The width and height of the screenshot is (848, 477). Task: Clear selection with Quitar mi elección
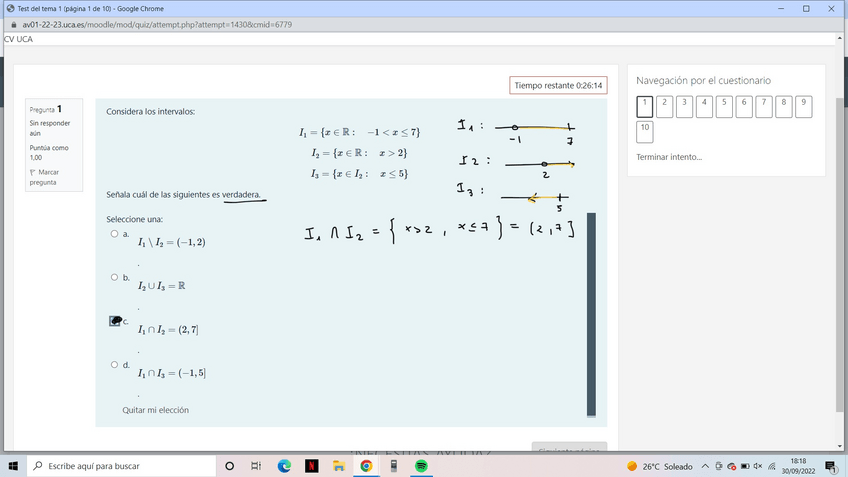point(155,410)
